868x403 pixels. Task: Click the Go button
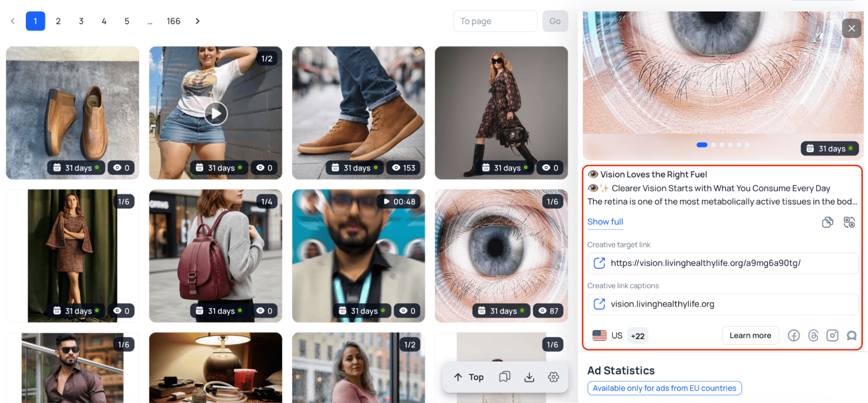pos(555,21)
